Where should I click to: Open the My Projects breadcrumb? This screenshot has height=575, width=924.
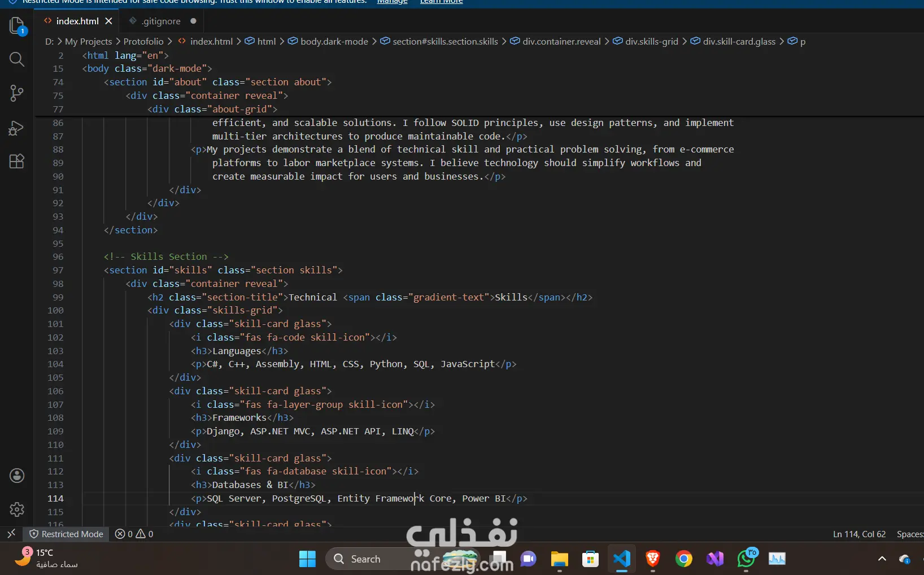pos(88,41)
